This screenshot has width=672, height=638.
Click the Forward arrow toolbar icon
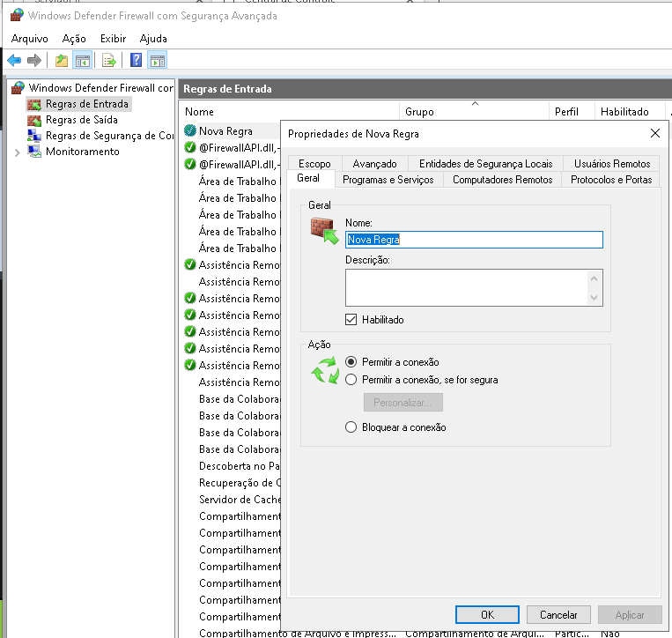point(34,61)
